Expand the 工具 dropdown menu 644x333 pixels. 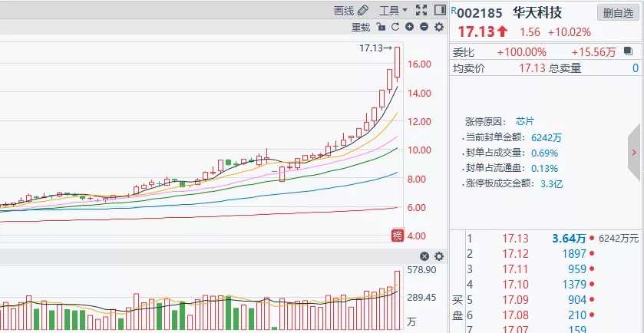393,10
